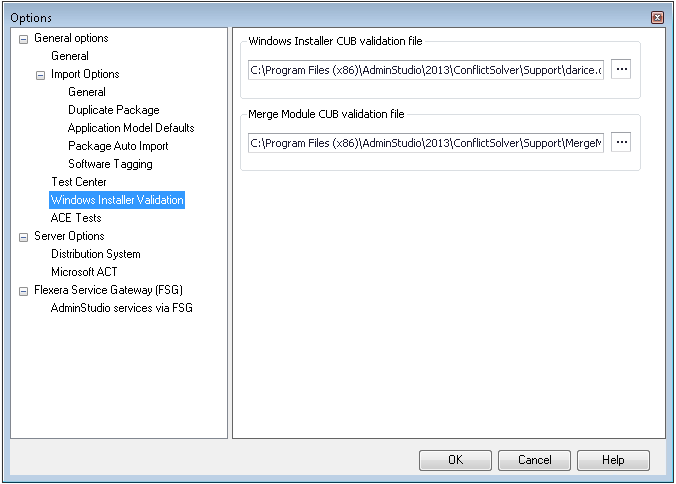Go to Software Tagging settings

110,164
